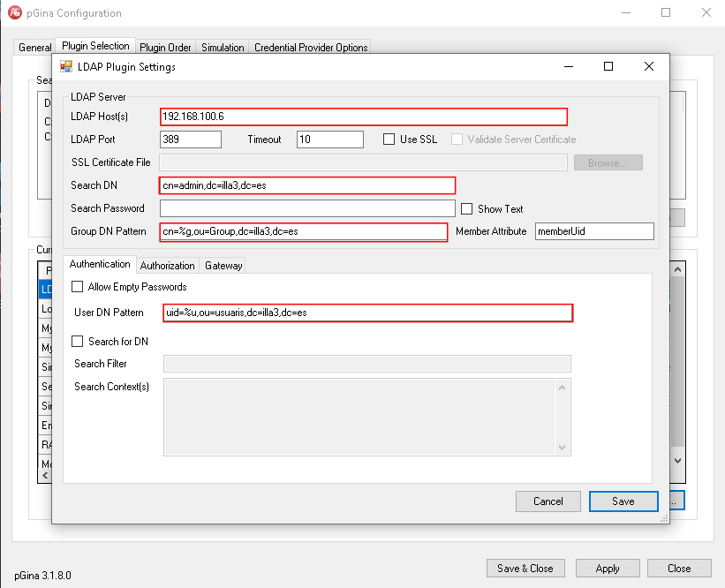
Task: Select the Plugin Order tab
Action: tap(165, 48)
